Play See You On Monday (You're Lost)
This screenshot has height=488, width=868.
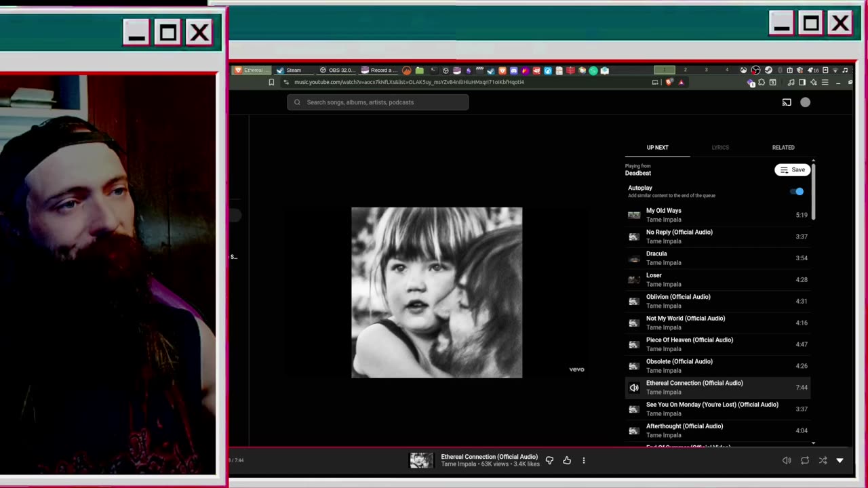point(717,409)
